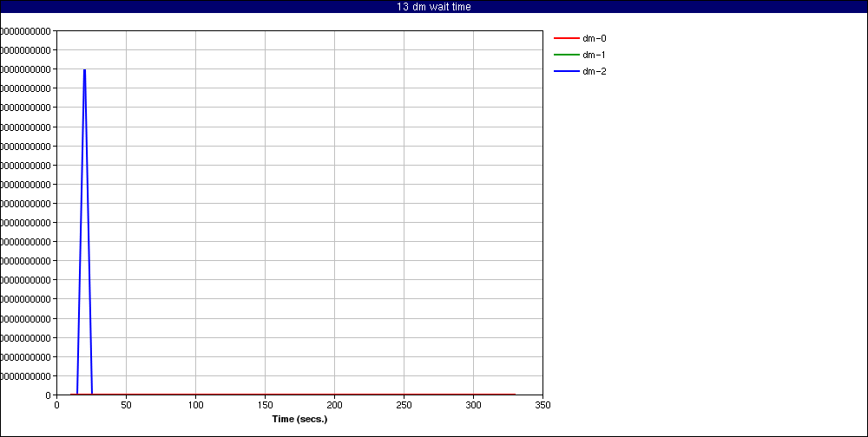Click the blue dm-2 legend line swatch
The height and width of the screenshot is (437, 868).
click(566, 71)
